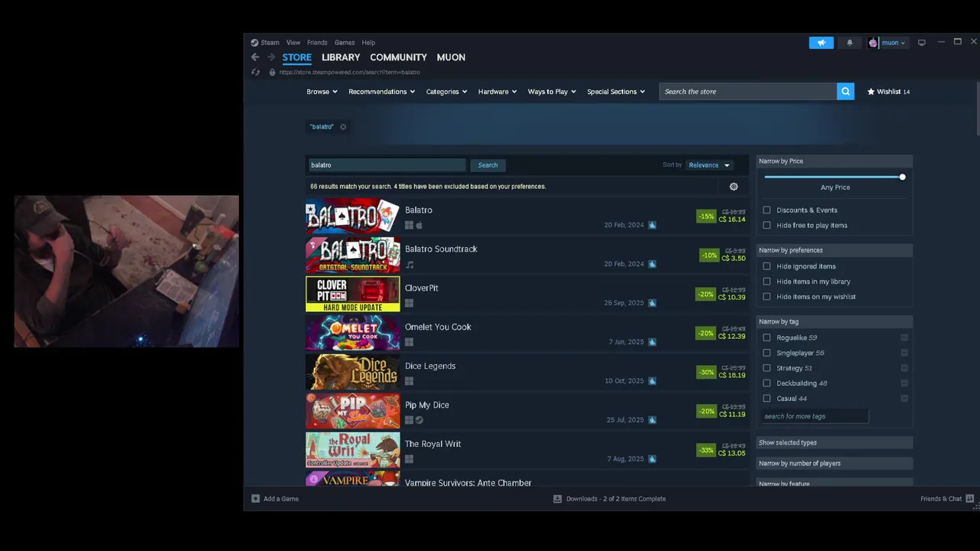Open the Games menu
This screenshot has width=980, height=551.
[x=345, y=43]
